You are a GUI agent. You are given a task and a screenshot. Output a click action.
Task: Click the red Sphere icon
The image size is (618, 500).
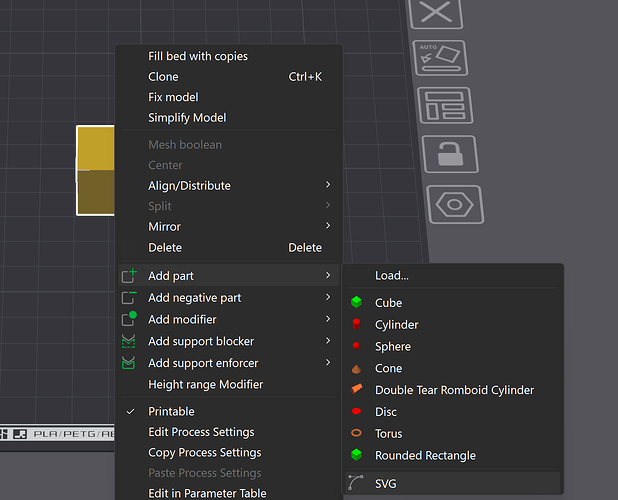pyautogui.click(x=356, y=346)
